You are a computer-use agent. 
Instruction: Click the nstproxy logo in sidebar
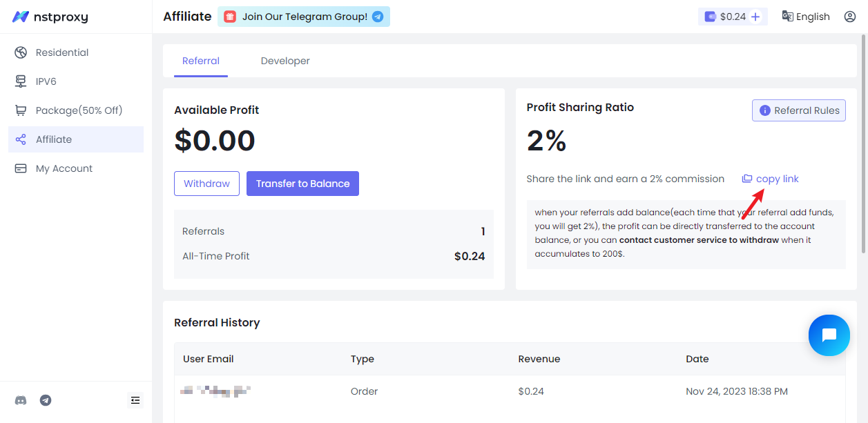click(50, 17)
